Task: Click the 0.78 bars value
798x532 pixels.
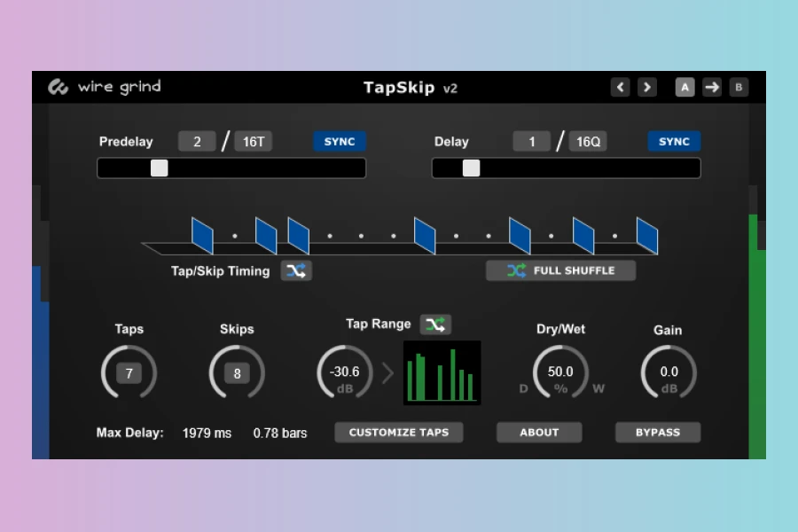Action: coord(280,434)
